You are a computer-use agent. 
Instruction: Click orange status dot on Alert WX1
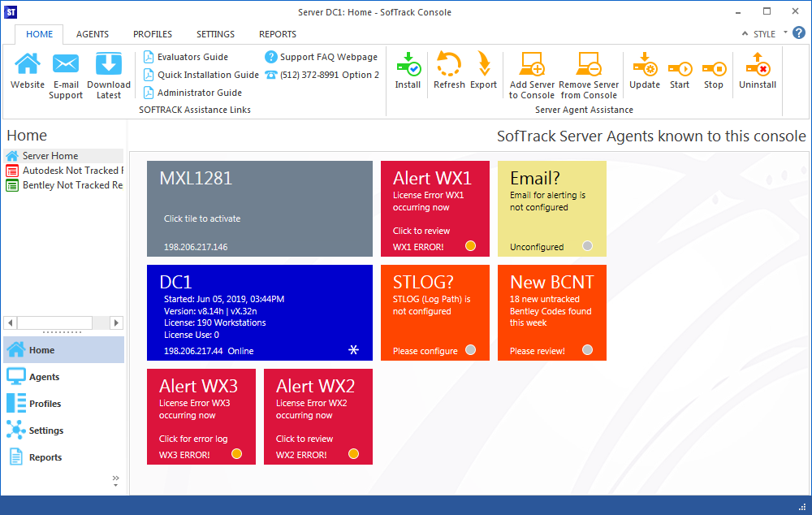pos(470,246)
